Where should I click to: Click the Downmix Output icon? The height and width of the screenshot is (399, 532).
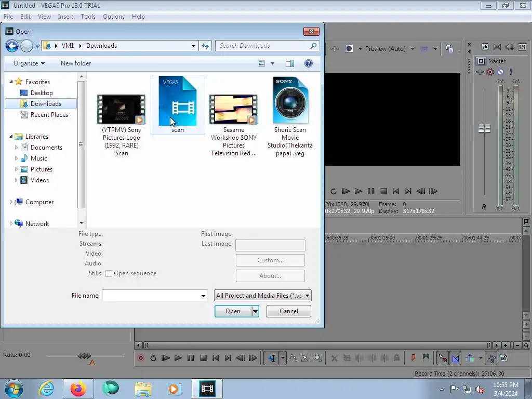pyautogui.click(x=497, y=47)
